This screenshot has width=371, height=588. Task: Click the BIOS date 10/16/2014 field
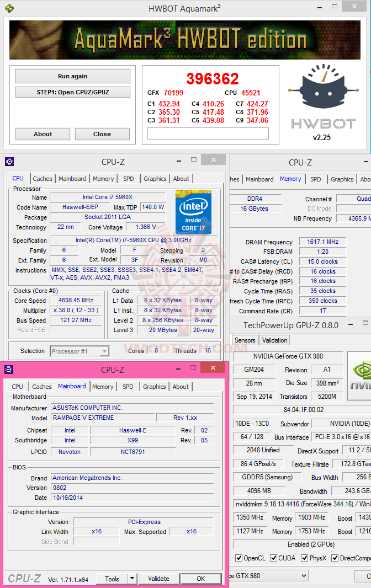pyautogui.click(x=132, y=498)
